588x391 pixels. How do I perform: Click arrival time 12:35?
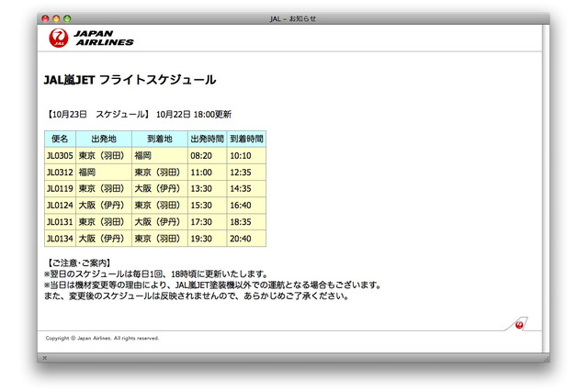tap(241, 173)
